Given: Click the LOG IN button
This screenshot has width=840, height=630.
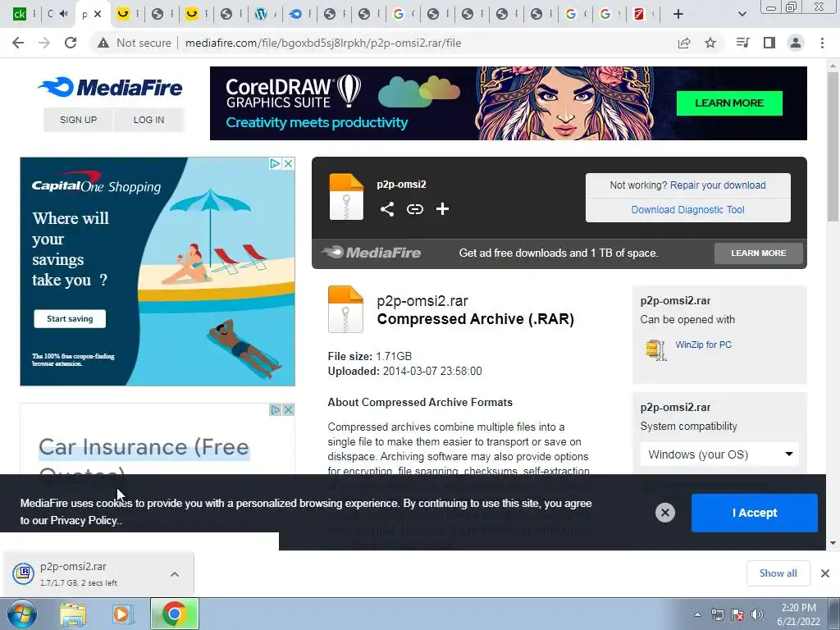Looking at the screenshot, I should 149,120.
